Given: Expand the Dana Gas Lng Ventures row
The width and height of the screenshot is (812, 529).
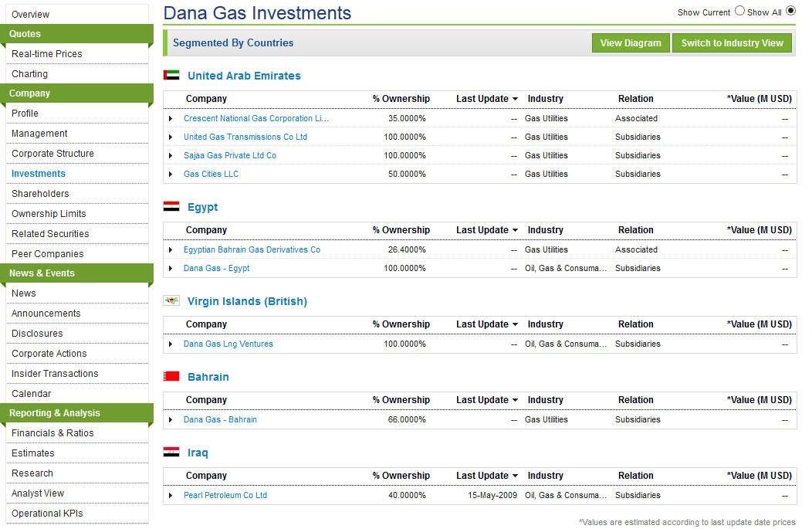Looking at the screenshot, I should pos(171,344).
